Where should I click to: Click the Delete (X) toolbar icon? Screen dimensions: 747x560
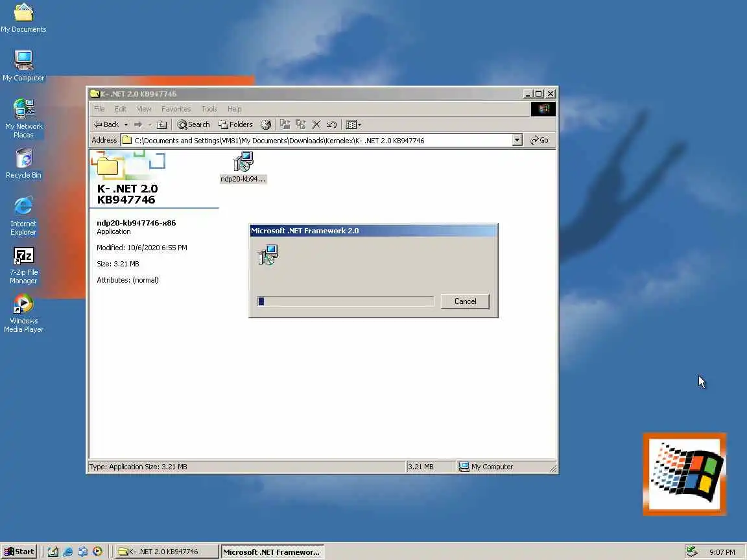tap(316, 124)
